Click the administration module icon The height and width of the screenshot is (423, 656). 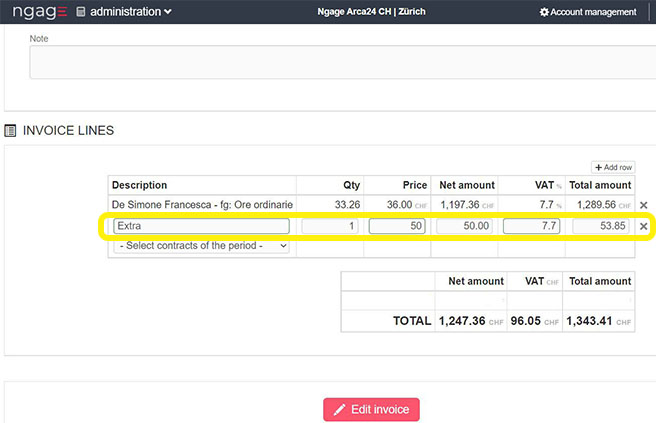pos(81,12)
